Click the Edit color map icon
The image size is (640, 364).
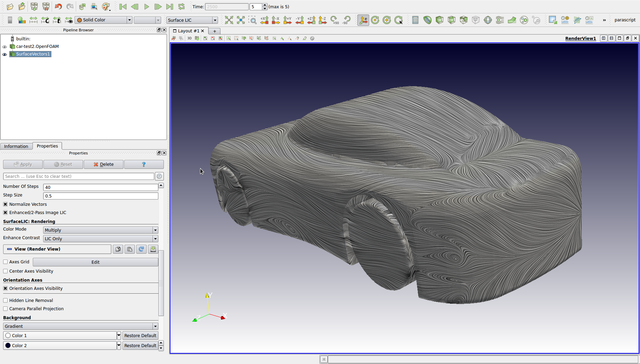[x=22, y=20]
